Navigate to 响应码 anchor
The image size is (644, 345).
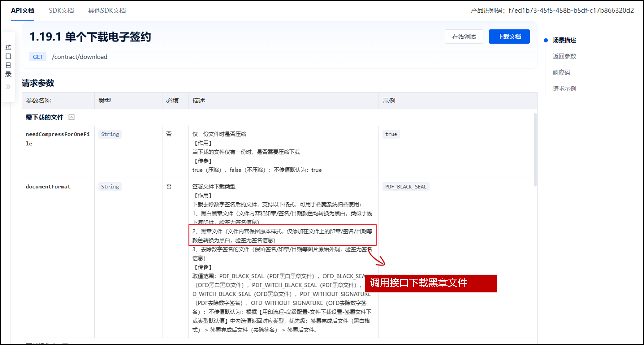coord(561,72)
